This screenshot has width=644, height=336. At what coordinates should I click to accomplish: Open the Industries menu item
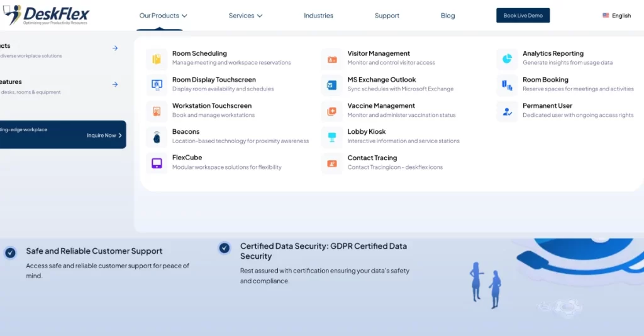coord(318,16)
